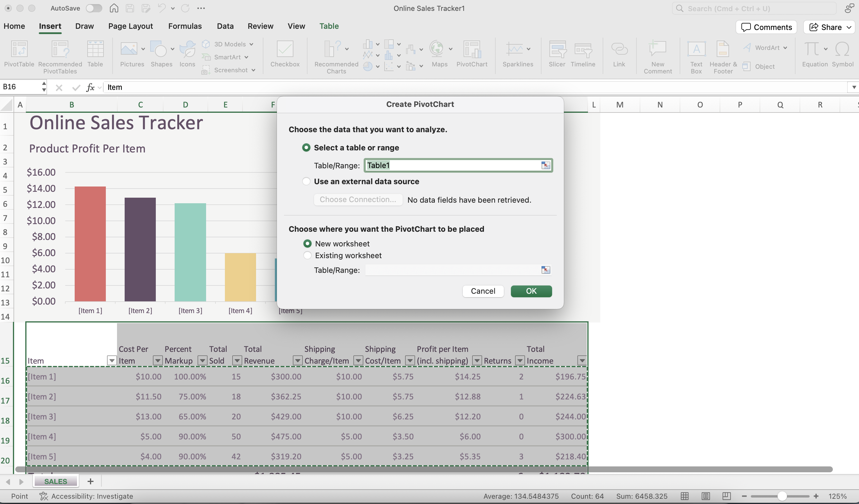Viewport: 859px width, 504px height.
Task: Choose the New worksheet option
Action: (307, 243)
